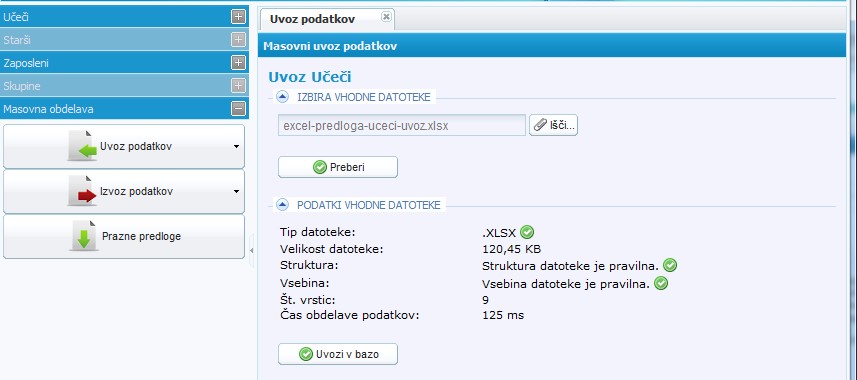Expand the Zaposleni sidebar section
Screen dimensions: 857x380
pos(238,63)
